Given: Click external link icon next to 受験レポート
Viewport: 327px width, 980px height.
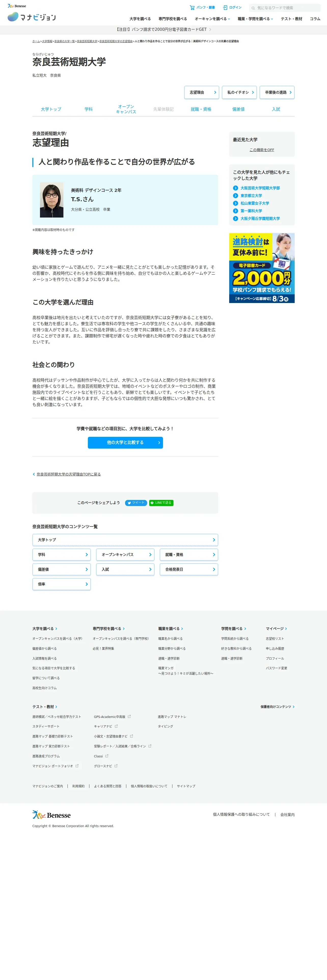Looking at the screenshot, I should pos(150,746).
